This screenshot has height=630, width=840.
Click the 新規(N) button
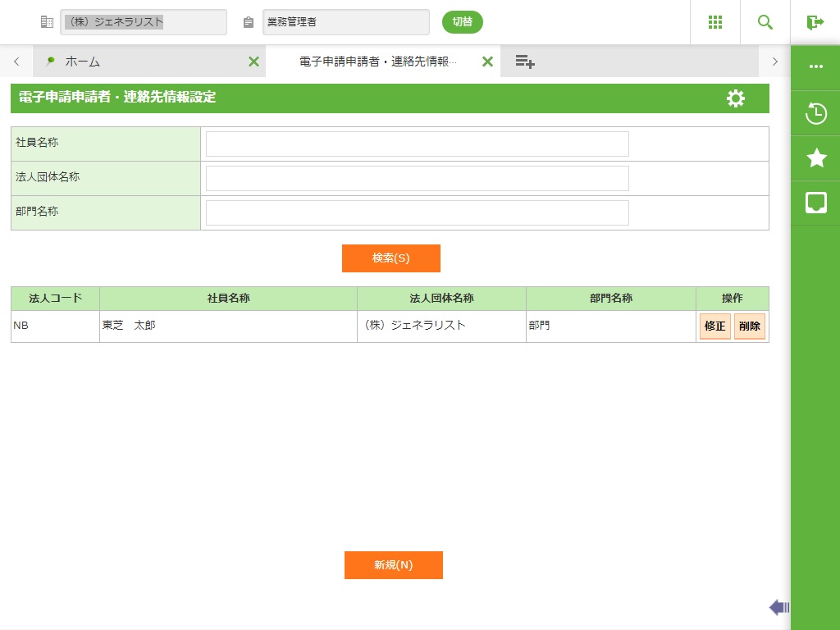pyautogui.click(x=394, y=565)
